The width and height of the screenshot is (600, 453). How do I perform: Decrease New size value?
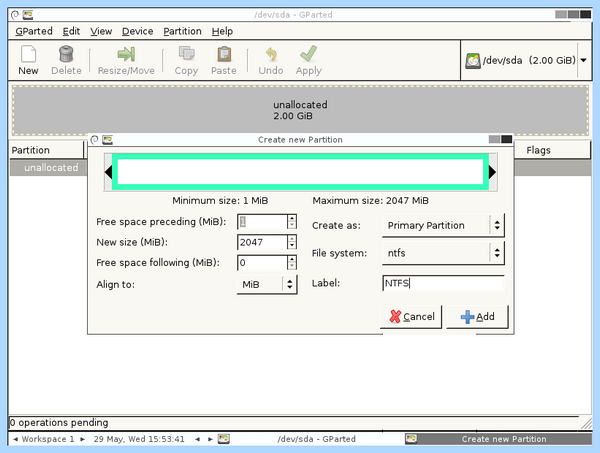click(292, 246)
